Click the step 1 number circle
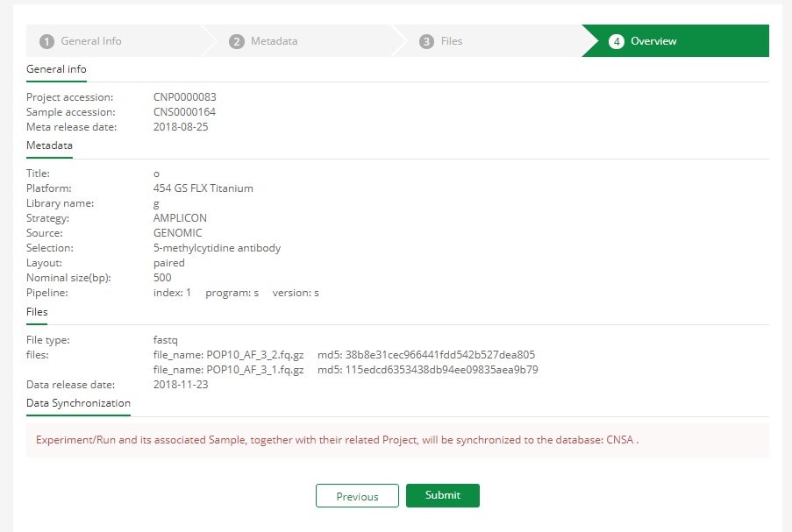The height and width of the screenshot is (532, 792). click(46, 41)
